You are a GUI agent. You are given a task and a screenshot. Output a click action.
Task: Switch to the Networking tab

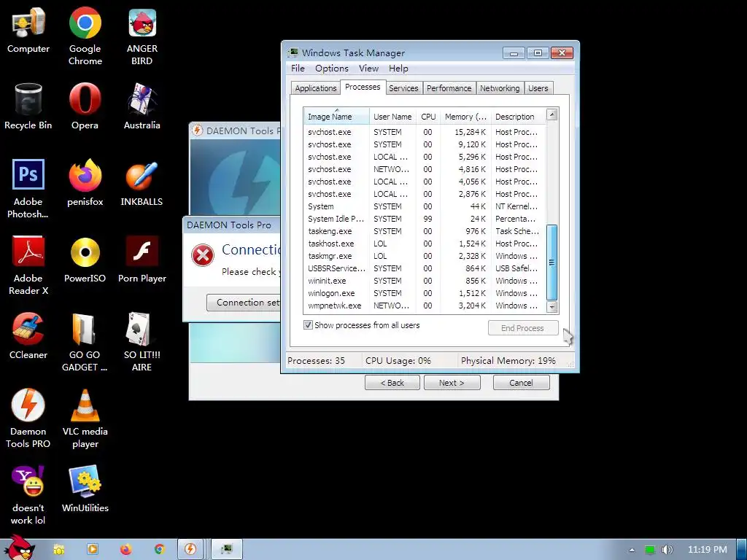pos(500,88)
